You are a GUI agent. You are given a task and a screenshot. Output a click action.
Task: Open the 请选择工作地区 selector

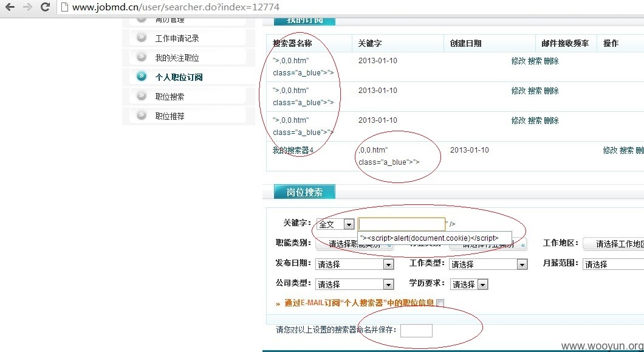click(614, 244)
